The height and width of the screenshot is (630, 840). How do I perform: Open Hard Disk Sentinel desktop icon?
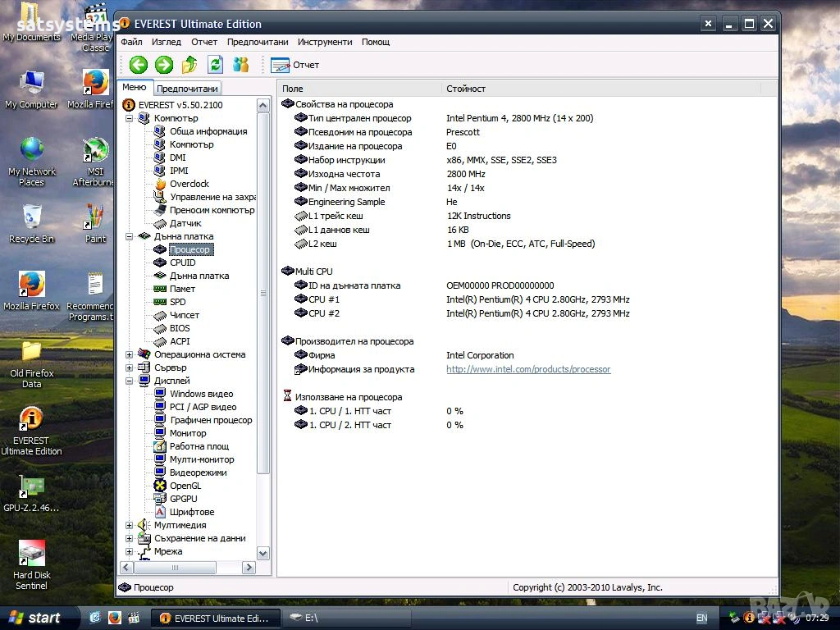click(x=31, y=555)
